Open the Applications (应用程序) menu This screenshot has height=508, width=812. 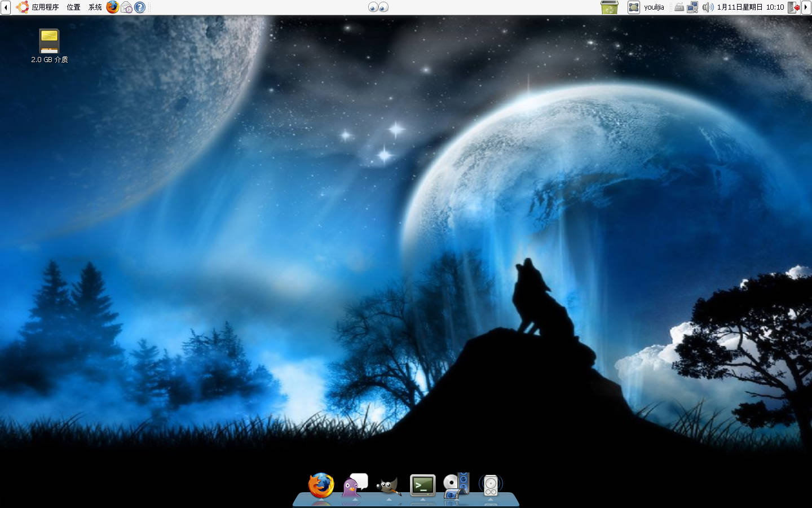(x=38, y=7)
